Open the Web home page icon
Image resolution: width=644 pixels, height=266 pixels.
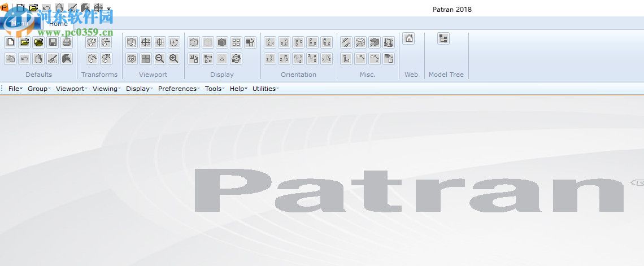408,38
